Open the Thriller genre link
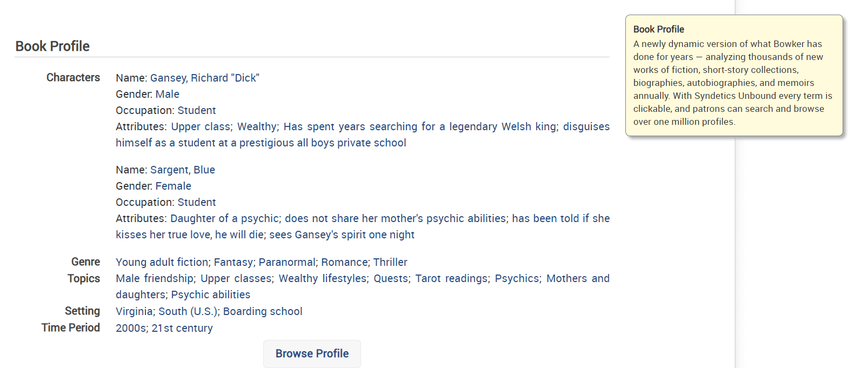 point(390,262)
